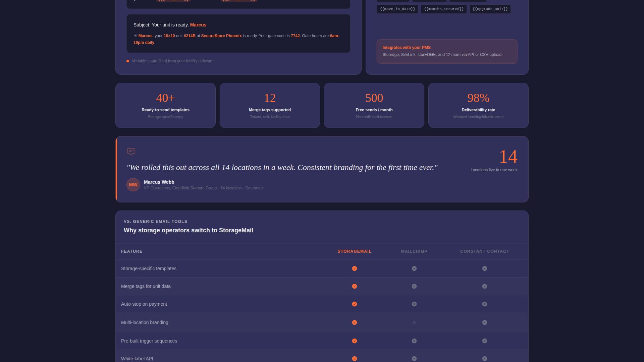Click the White-label API label

coord(137,359)
